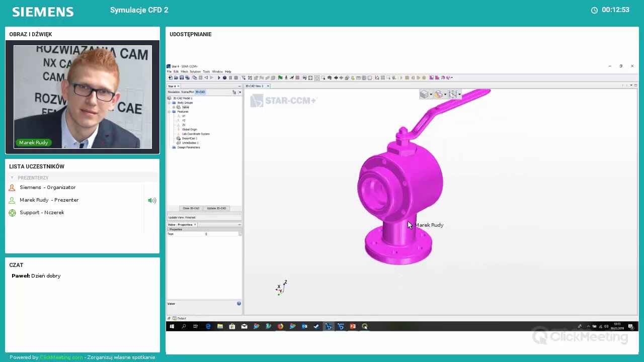This screenshot has height=362, width=644.
Task: Collapse the Features folder
Action: pos(170,112)
